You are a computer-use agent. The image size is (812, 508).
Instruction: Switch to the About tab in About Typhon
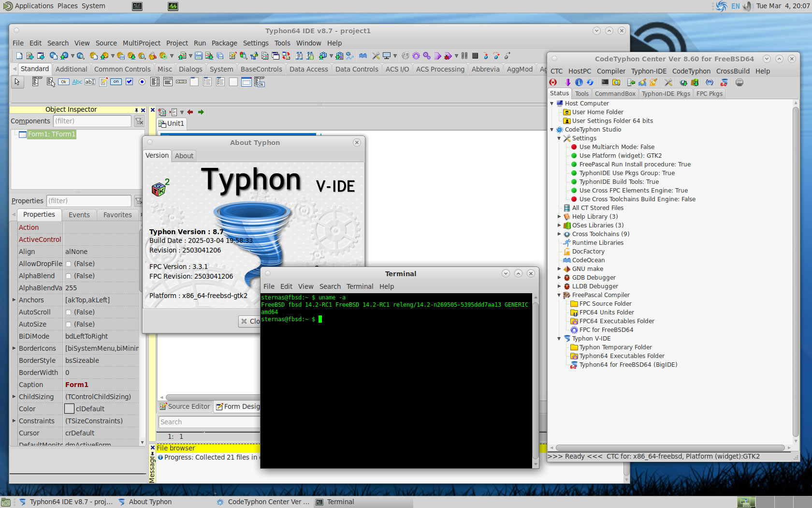coord(184,156)
